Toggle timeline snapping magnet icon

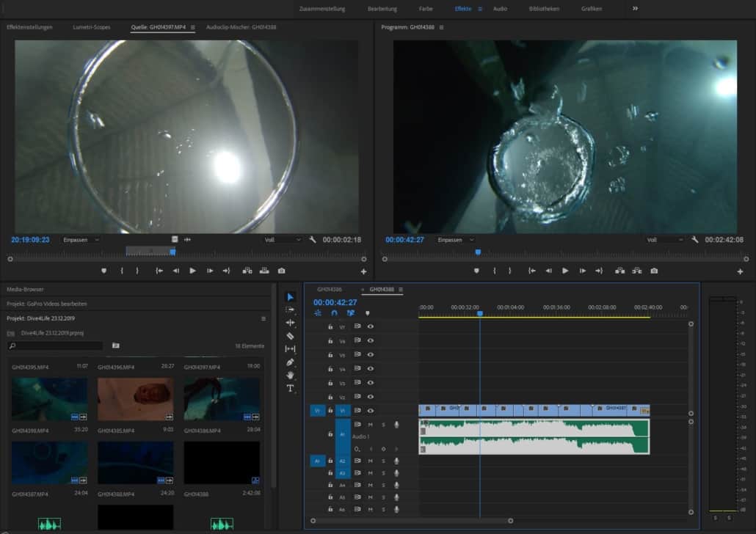(x=334, y=313)
